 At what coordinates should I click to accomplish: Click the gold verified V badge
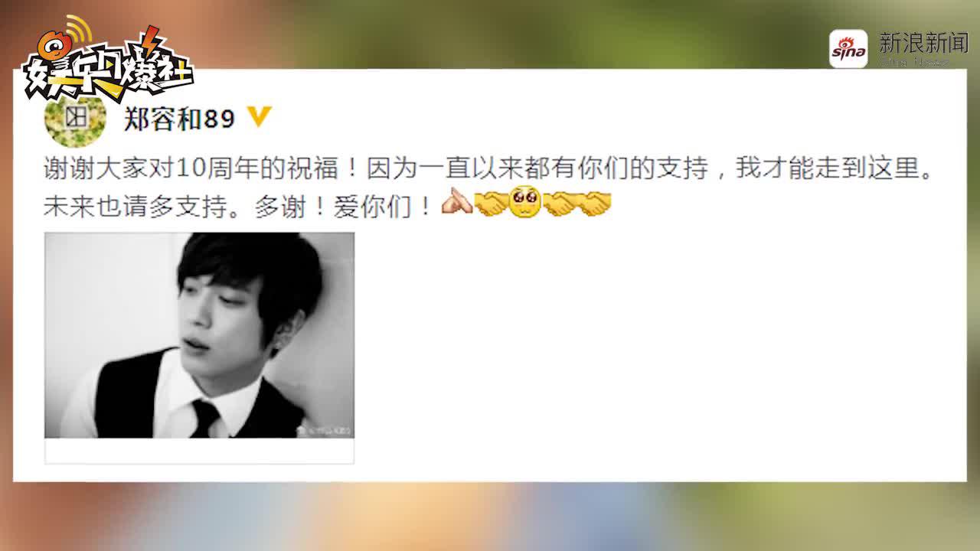(x=260, y=117)
